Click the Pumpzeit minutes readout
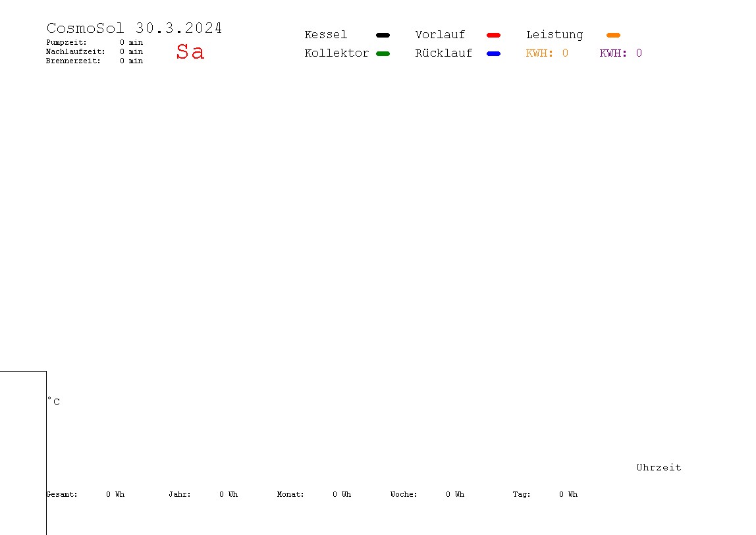756x535 pixels. (x=131, y=42)
